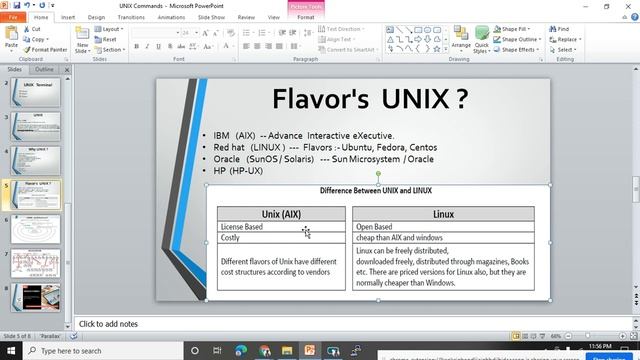The width and height of the screenshot is (640, 360).
Task: Minimize the ribbon with caret icon
Action: (x=624, y=17)
